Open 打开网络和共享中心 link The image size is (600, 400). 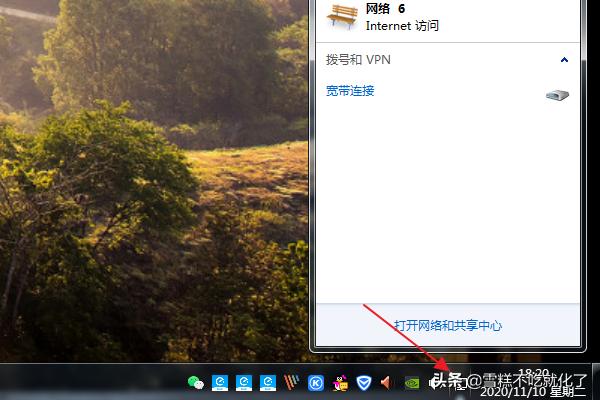(x=447, y=326)
